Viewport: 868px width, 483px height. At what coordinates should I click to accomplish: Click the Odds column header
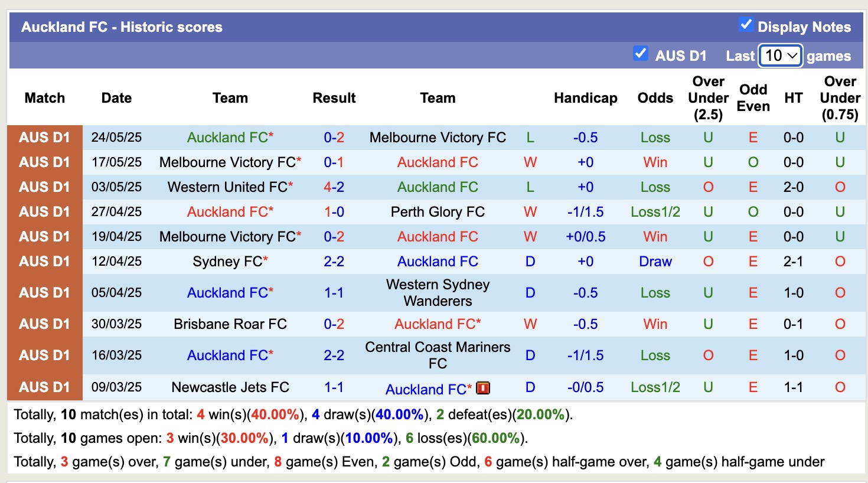pos(655,98)
